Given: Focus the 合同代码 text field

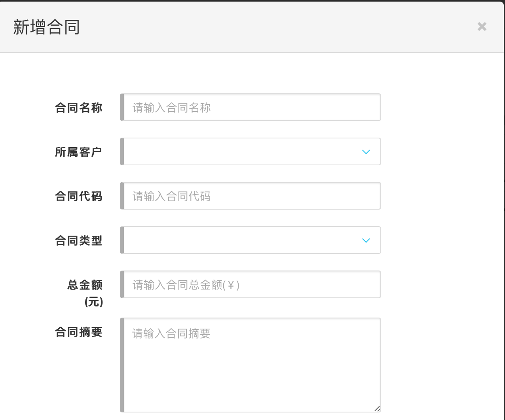Looking at the screenshot, I should pyautogui.click(x=252, y=196).
